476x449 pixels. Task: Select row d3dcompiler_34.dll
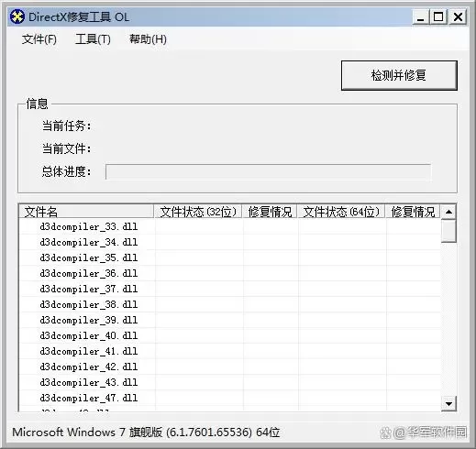tap(230, 242)
